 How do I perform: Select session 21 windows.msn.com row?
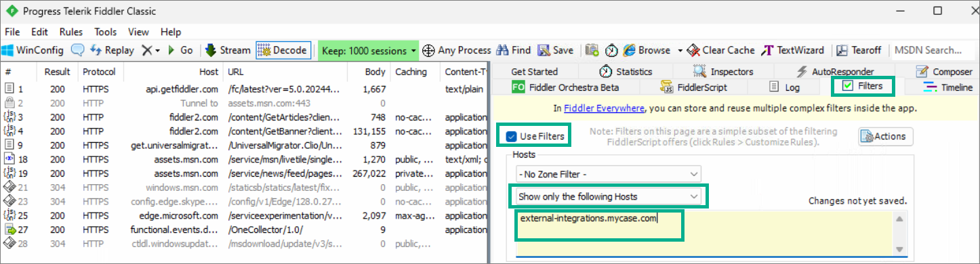(x=245, y=188)
